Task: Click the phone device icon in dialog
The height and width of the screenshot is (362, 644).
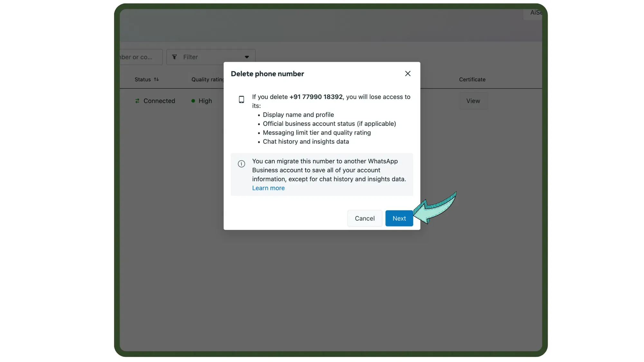Action: (241, 99)
